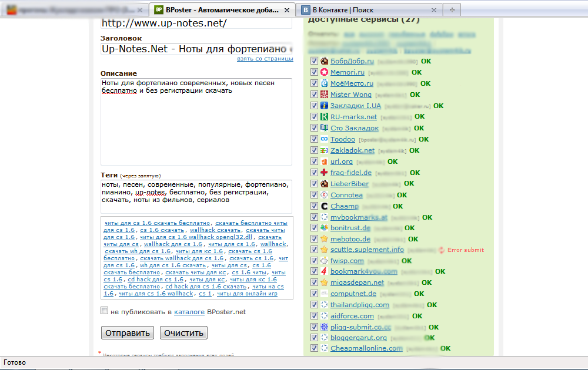The height and width of the screenshot is (370, 588).
Task: Close the В Контакте tab
Action: (x=434, y=10)
